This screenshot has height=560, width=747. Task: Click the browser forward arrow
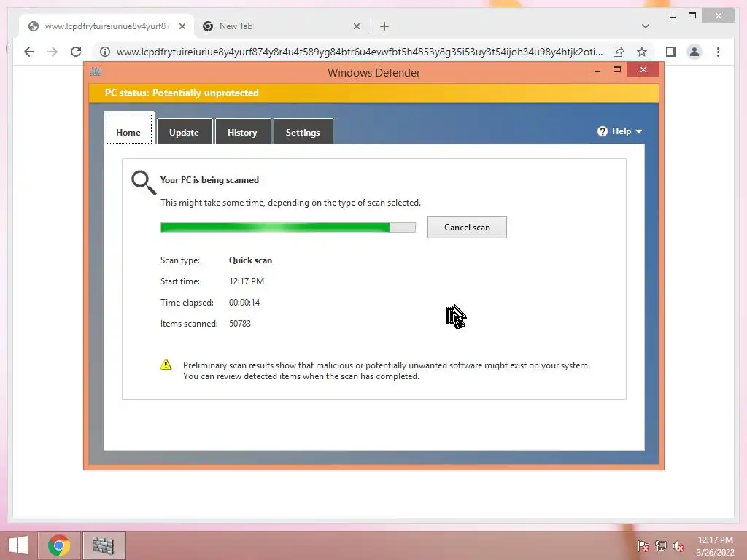tap(53, 52)
